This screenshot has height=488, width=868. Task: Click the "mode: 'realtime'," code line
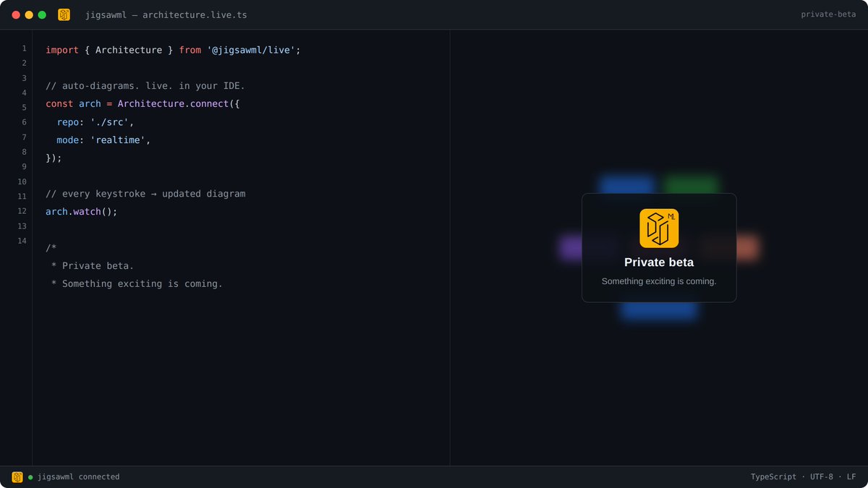[x=103, y=140]
